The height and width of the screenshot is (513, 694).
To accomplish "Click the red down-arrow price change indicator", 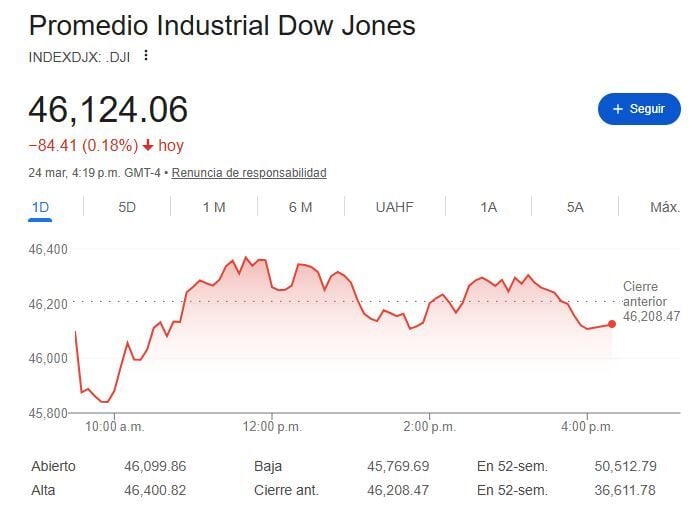I will [148, 146].
